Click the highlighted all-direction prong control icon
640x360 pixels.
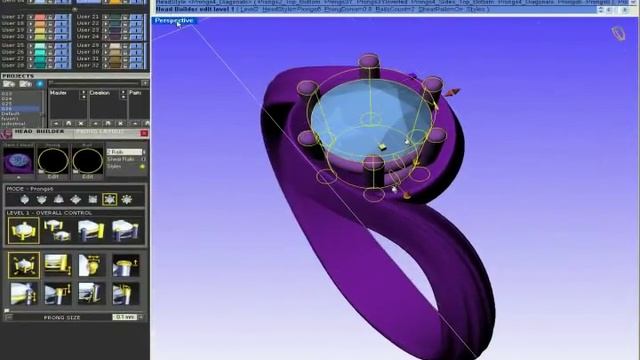click(24, 265)
